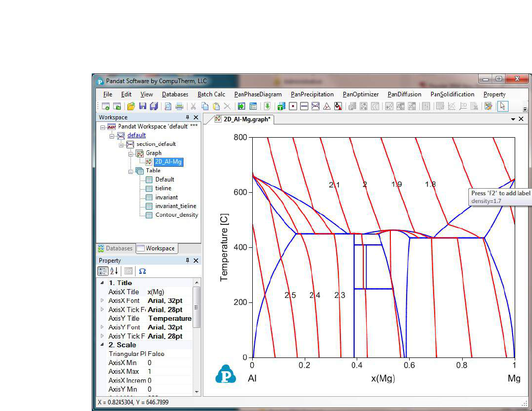
Task: Open the Databases menu
Action: coord(175,94)
